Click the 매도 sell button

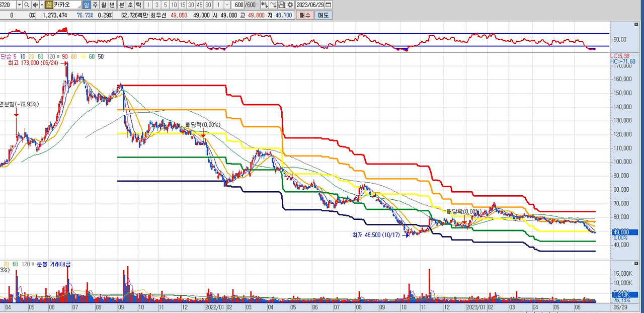323,15
